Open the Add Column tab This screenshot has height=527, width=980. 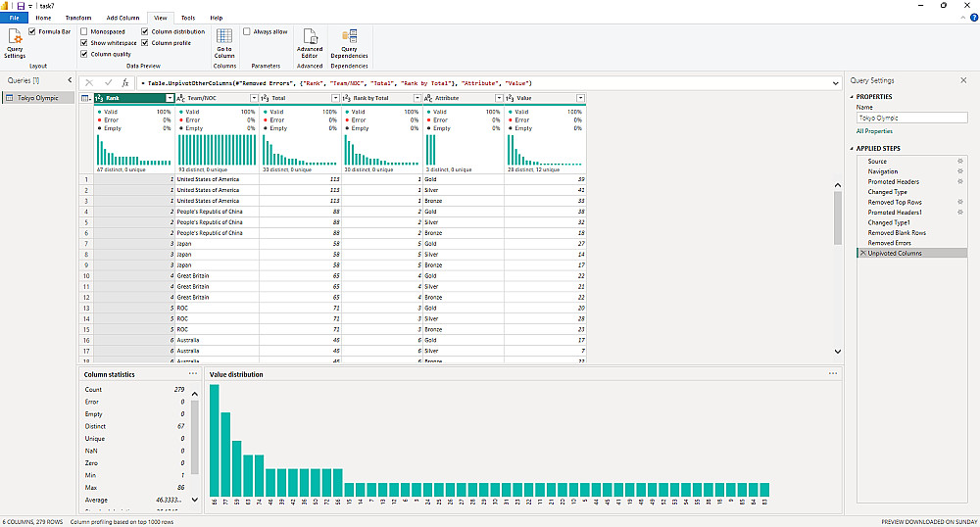[x=122, y=18]
